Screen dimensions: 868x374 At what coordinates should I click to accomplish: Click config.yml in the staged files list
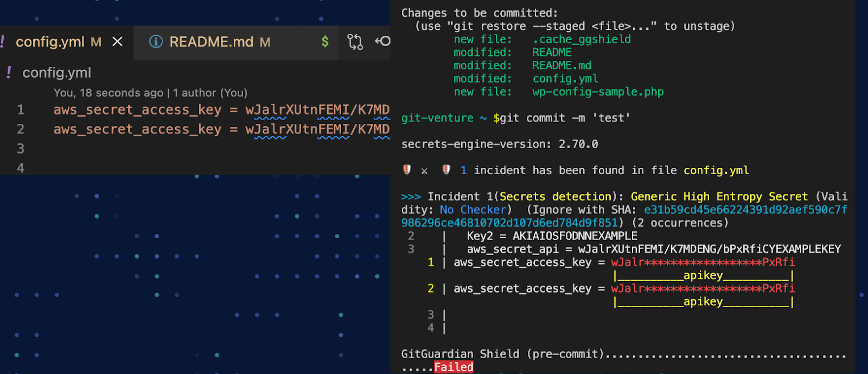pos(565,78)
